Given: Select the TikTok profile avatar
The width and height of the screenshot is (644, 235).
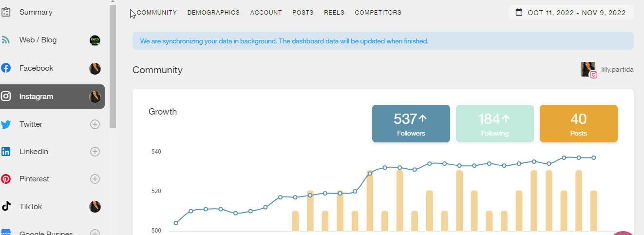Looking at the screenshot, I should 95,207.
